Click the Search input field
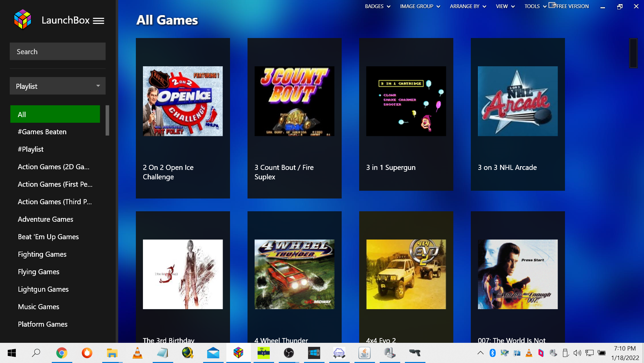The height and width of the screenshot is (363, 644). (x=58, y=51)
